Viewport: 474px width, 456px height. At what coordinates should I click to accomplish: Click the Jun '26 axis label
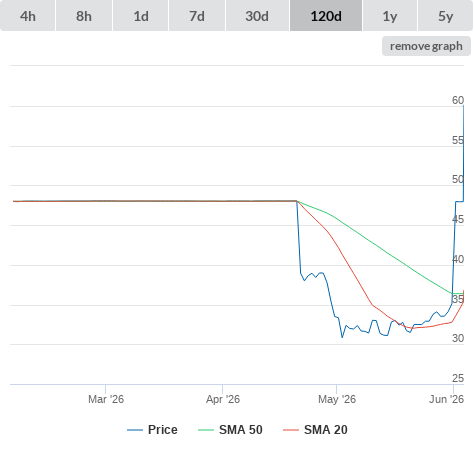click(446, 399)
